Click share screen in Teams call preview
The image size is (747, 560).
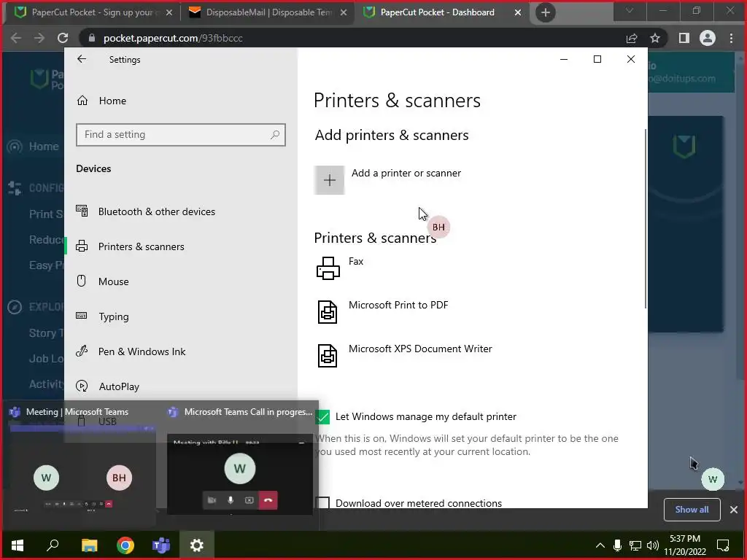pyautogui.click(x=249, y=500)
